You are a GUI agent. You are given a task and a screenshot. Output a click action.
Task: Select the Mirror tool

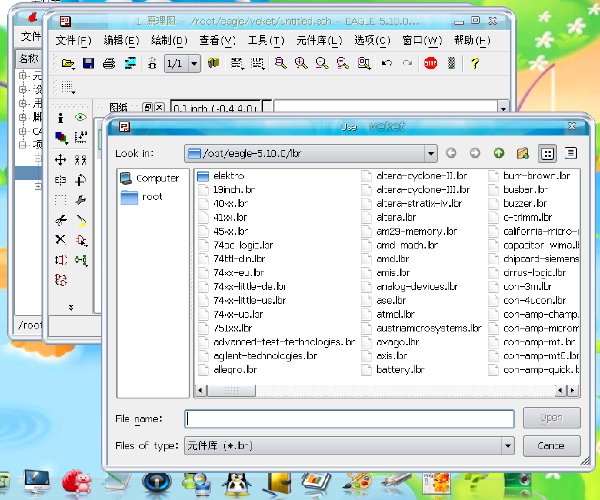(60, 180)
